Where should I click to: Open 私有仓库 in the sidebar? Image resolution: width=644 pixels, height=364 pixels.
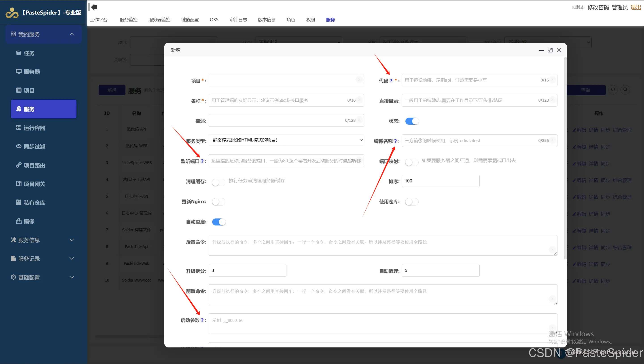[34, 203]
